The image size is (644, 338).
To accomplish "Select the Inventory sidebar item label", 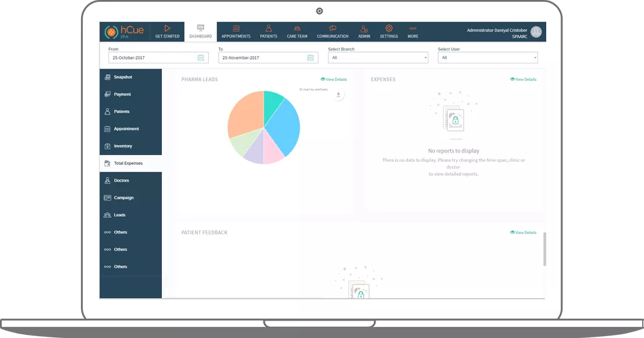I will [x=123, y=146].
